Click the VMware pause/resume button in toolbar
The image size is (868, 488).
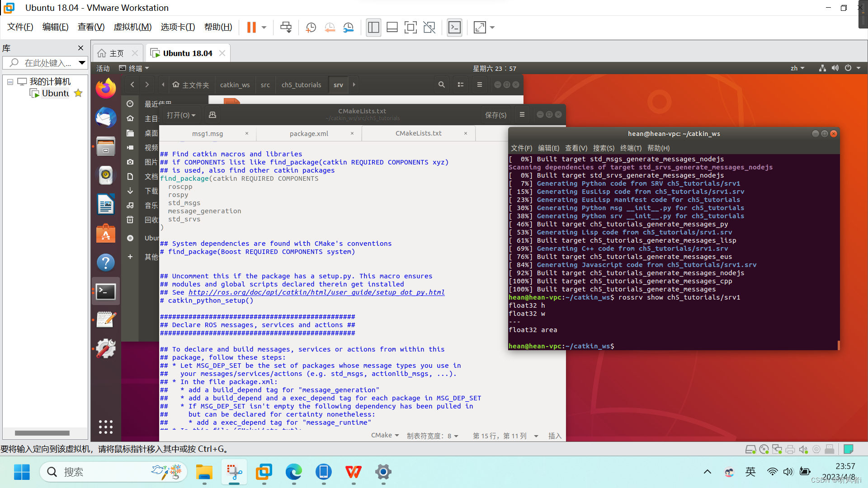point(251,28)
